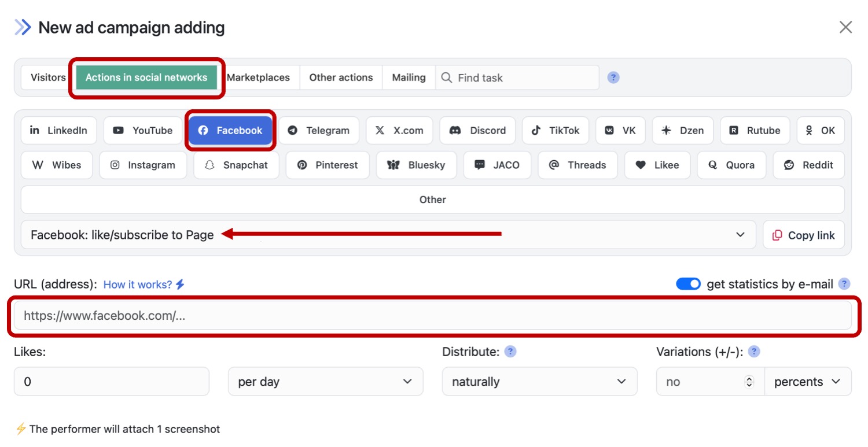Select the Pinterest network button
Image resolution: width=868 pixels, height=447 pixels.
point(328,165)
